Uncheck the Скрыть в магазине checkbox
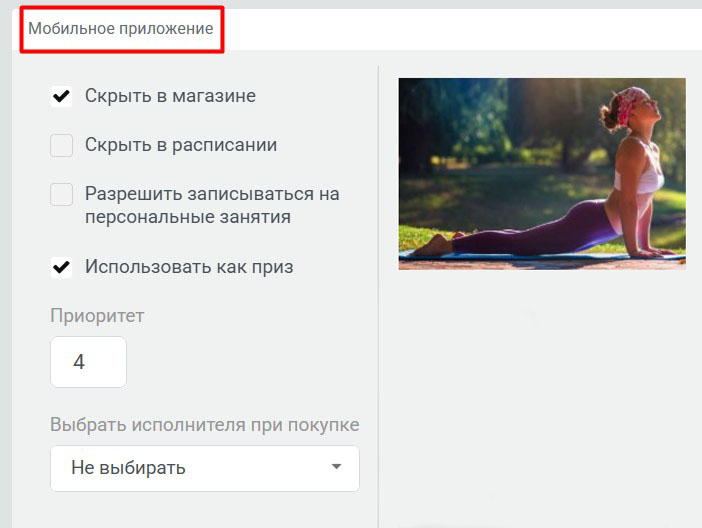 (61, 96)
